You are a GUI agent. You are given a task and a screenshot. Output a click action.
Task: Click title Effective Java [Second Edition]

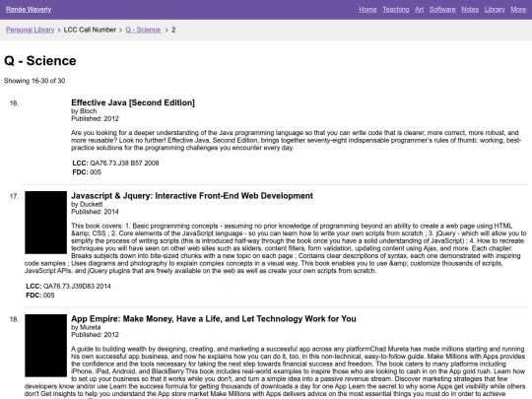pyautogui.click(x=133, y=102)
